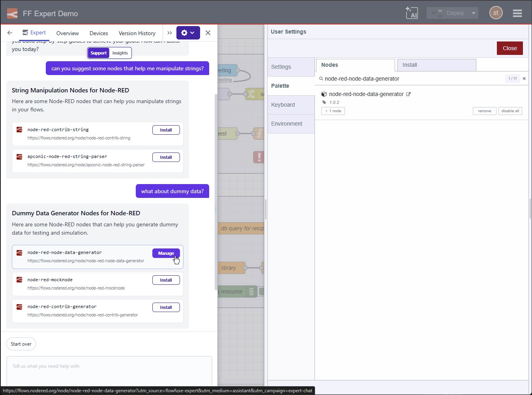Viewport: 532px width, 395px height.
Task: Click the back arrow in the Expert panel
Action: (9, 33)
